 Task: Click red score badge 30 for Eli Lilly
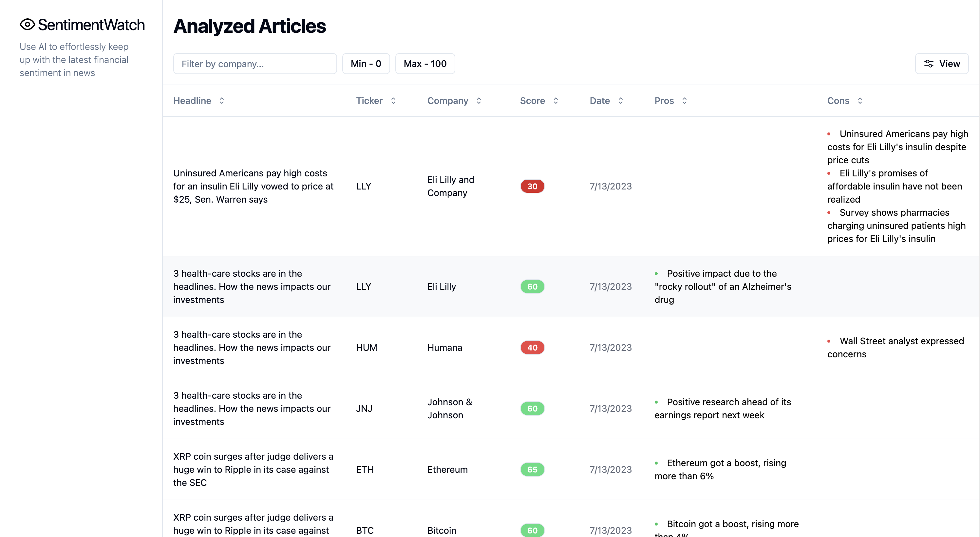pos(532,186)
